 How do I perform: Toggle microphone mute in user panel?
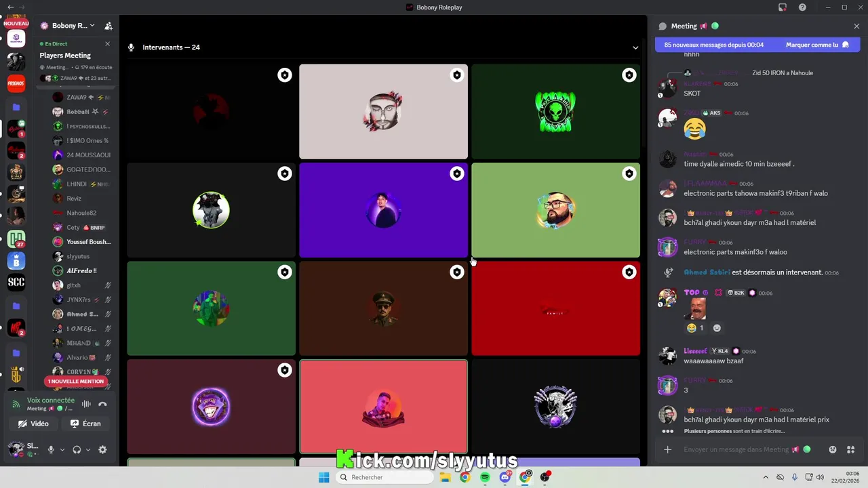[x=51, y=449]
